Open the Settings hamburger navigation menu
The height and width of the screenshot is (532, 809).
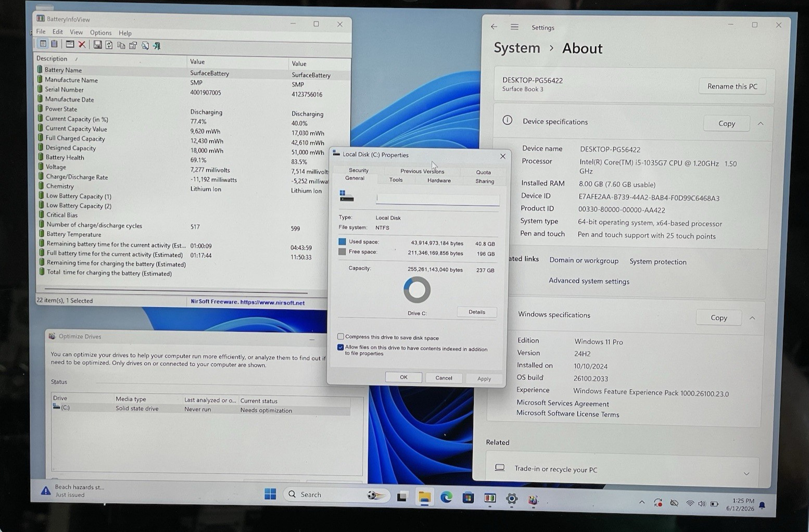click(514, 27)
